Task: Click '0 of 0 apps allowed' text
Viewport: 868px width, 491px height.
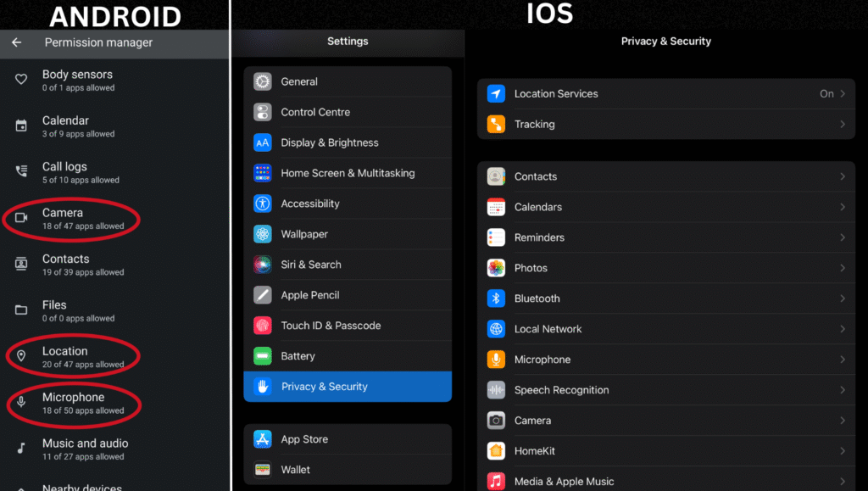Action: [x=79, y=318]
